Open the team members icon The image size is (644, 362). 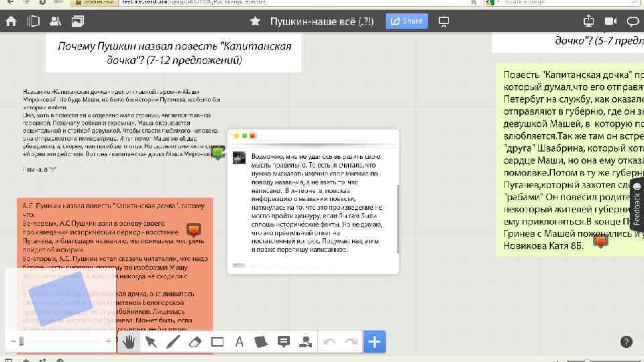[x=55, y=21]
